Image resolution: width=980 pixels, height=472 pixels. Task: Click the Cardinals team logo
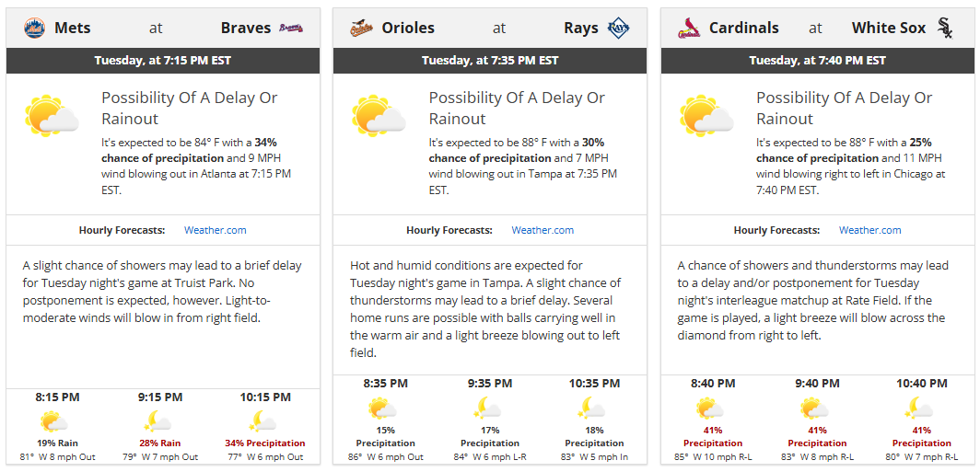click(x=689, y=29)
